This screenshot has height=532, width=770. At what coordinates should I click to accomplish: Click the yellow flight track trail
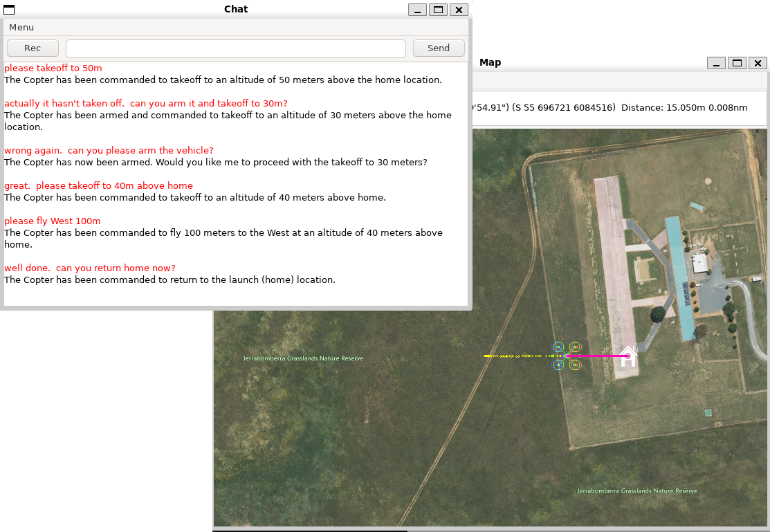click(515, 356)
